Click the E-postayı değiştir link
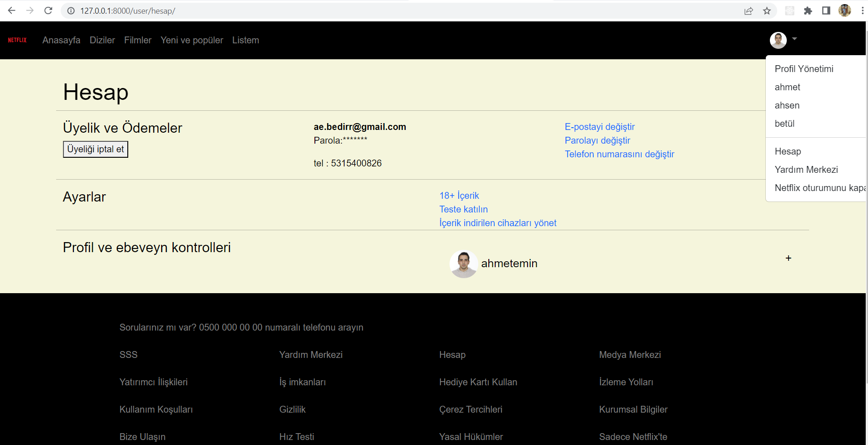The width and height of the screenshot is (868, 445). 599,127
